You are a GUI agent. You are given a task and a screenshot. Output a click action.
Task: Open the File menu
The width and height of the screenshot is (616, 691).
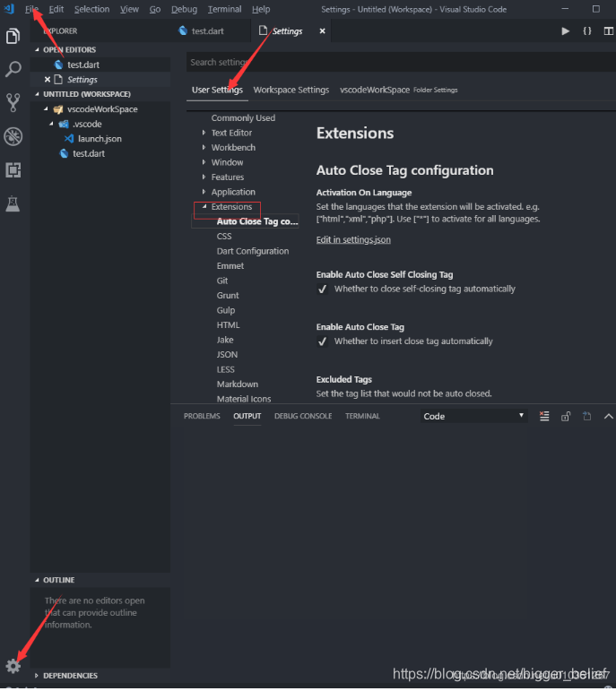coord(31,9)
